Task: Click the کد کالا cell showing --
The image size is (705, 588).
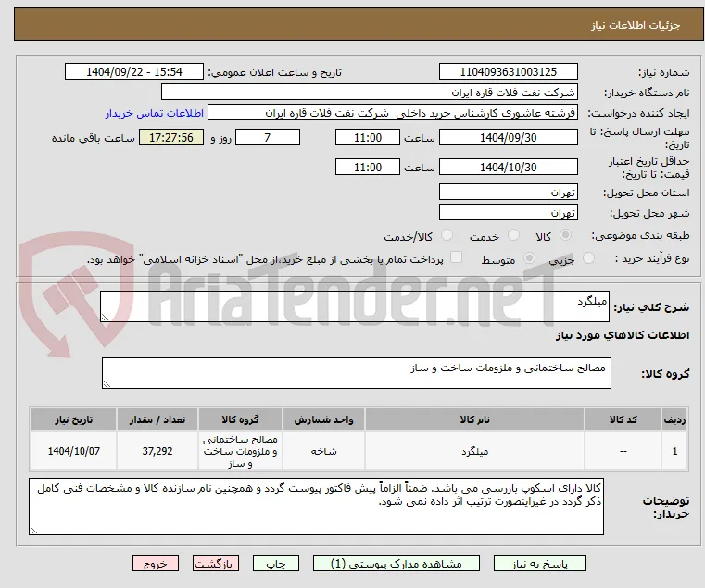Action: [623, 451]
